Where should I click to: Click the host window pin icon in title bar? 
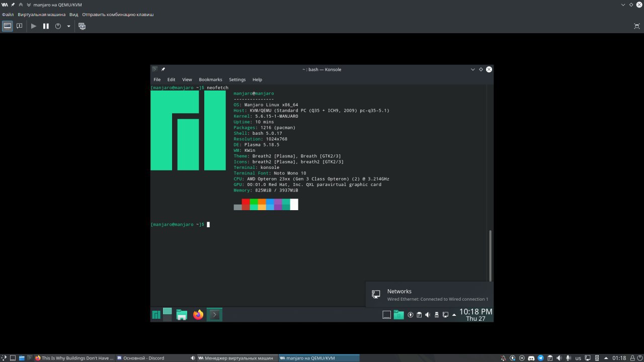13,5
